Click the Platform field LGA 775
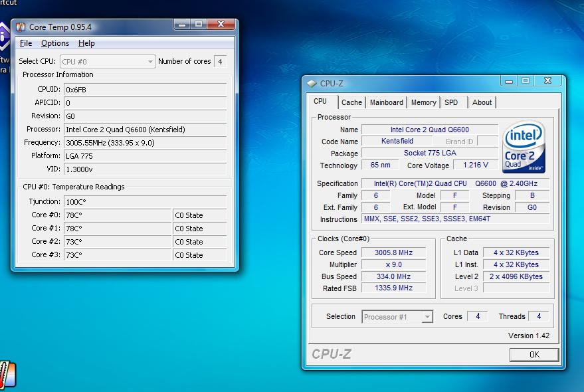 click(x=146, y=156)
